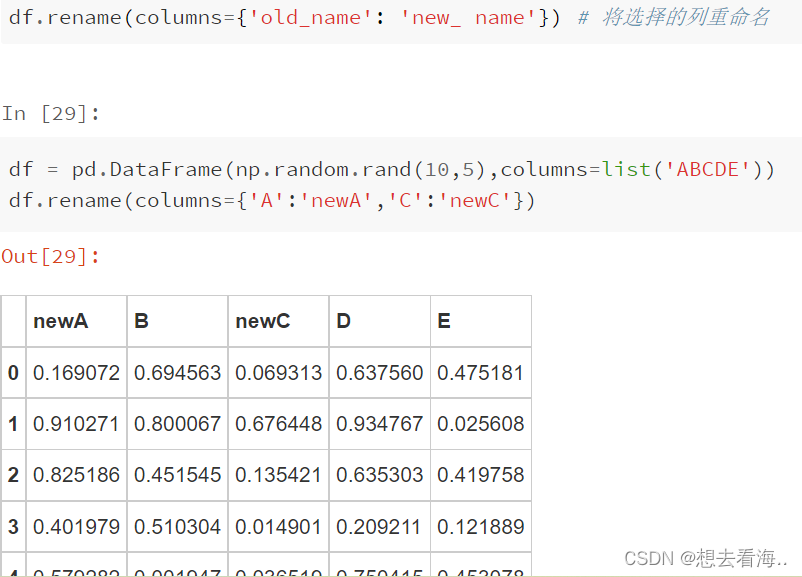Click cell value 0.025608

point(480,424)
